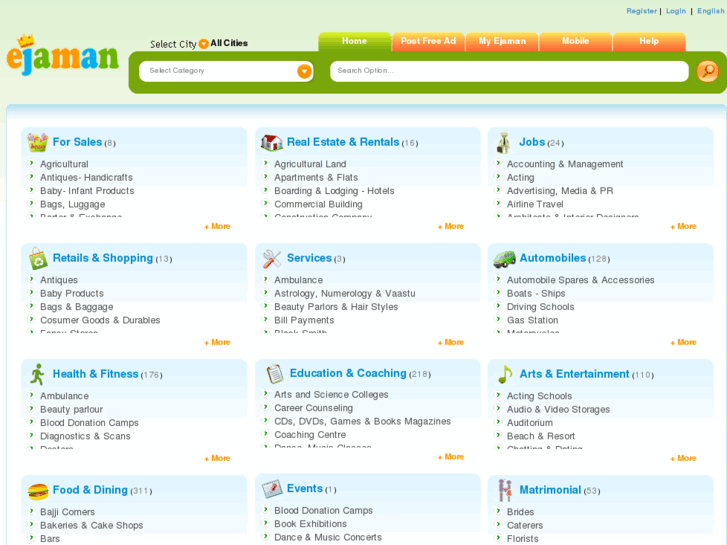Expand More under Arts & Entertainment
The width and height of the screenshot is (727, 545).
coord(683,458)
